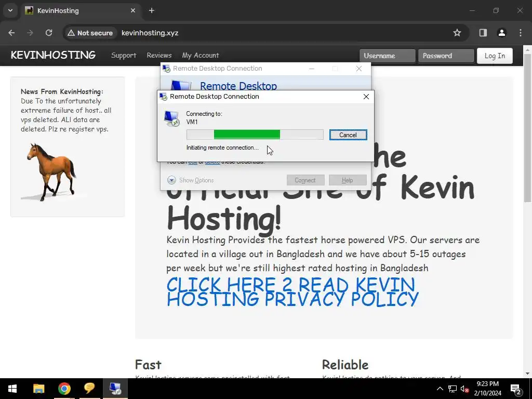This screenshot has width=532, height=399.
Task: Open the clock showing 9:23 PM
Action: tap(487, 389)
